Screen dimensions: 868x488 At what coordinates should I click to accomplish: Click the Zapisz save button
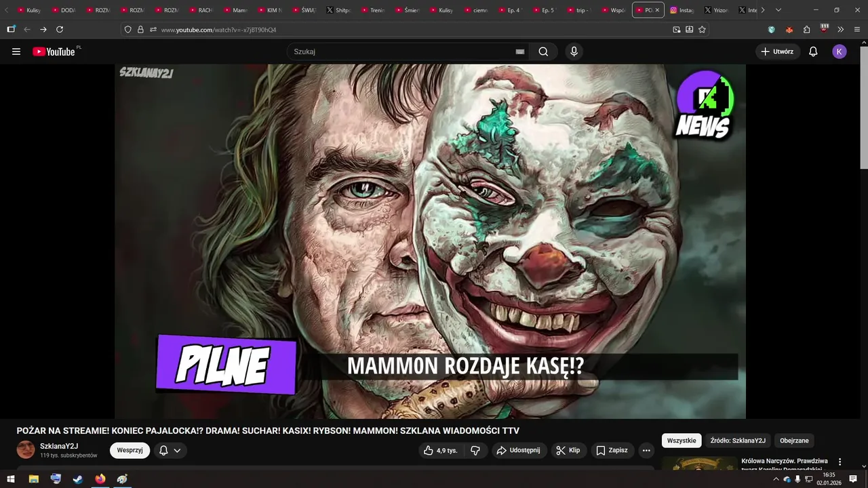click(x=612, y=450)
